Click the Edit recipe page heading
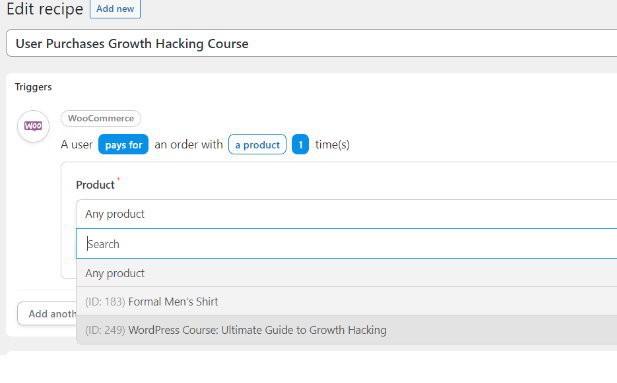The image size is (617, 383). [x=45, y=9]
